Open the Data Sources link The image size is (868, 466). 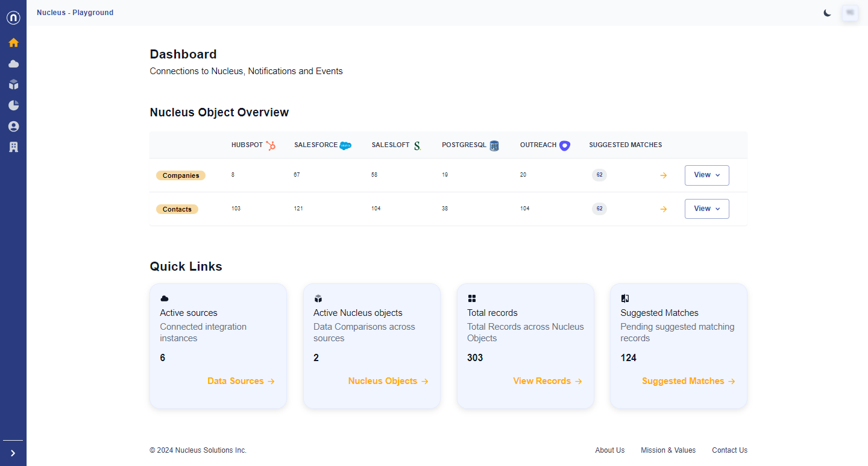point(241,381)
